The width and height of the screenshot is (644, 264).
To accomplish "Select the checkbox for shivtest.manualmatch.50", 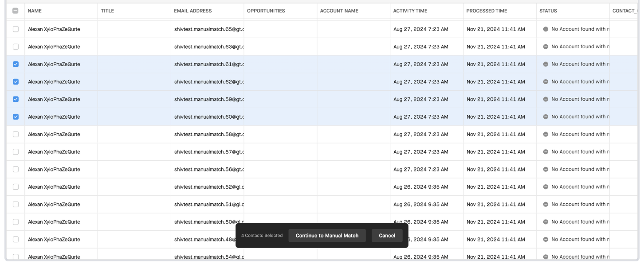I will coord(16,222).
